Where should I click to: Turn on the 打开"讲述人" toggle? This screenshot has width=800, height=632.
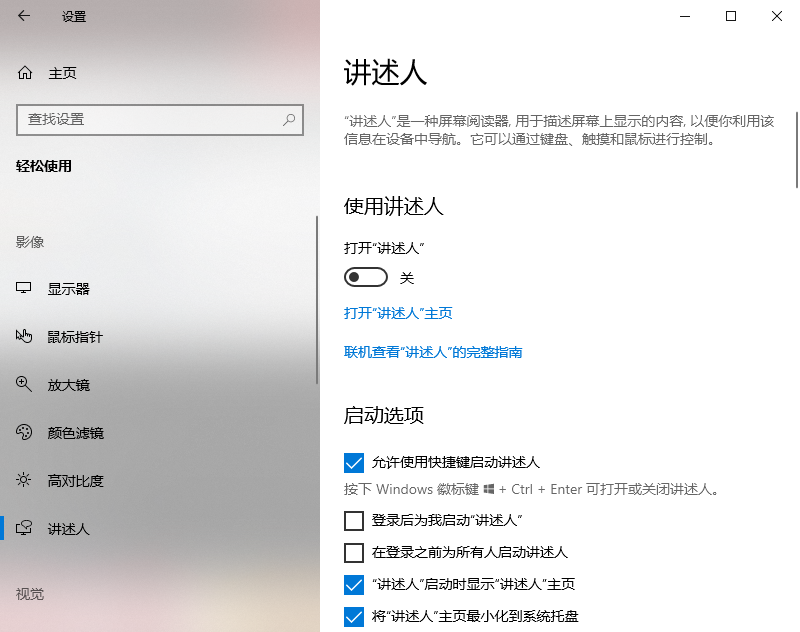(x=365, y=278)
